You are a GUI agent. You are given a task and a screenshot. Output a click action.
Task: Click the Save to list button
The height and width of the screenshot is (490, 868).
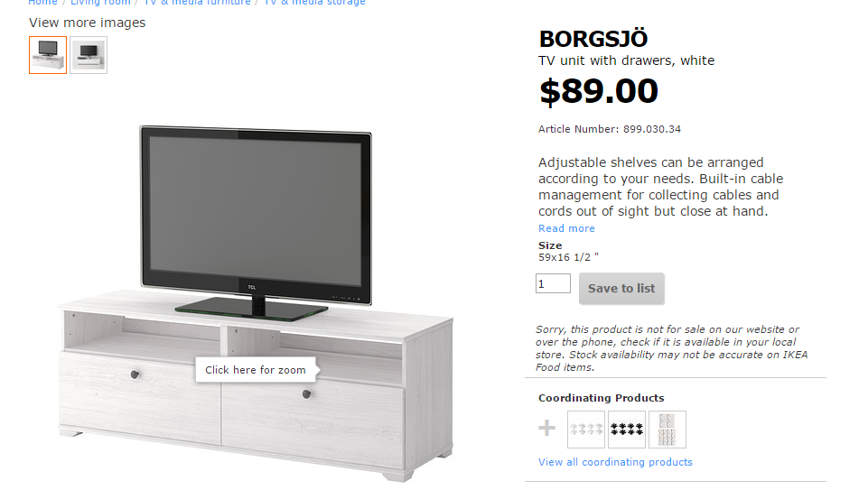pos(621,289)
